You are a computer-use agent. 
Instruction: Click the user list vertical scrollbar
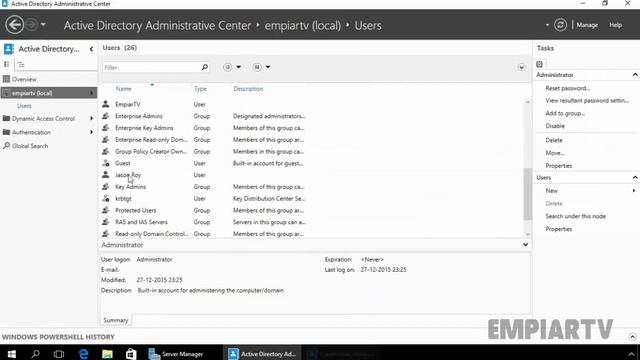(x=527, y=193)
